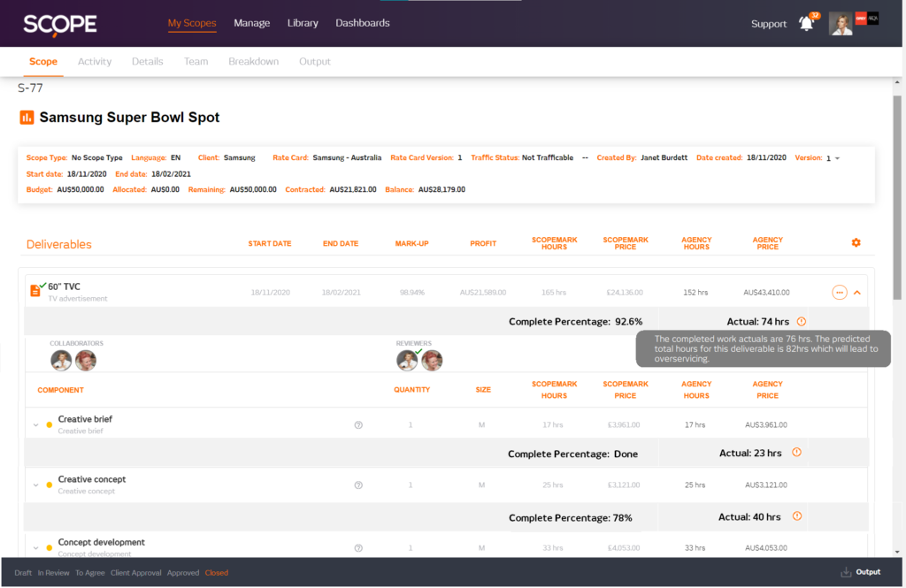Click the warning icon beside Actual: 40 hrs
Viewport: 906px width, 588px height.
[797, 516]
